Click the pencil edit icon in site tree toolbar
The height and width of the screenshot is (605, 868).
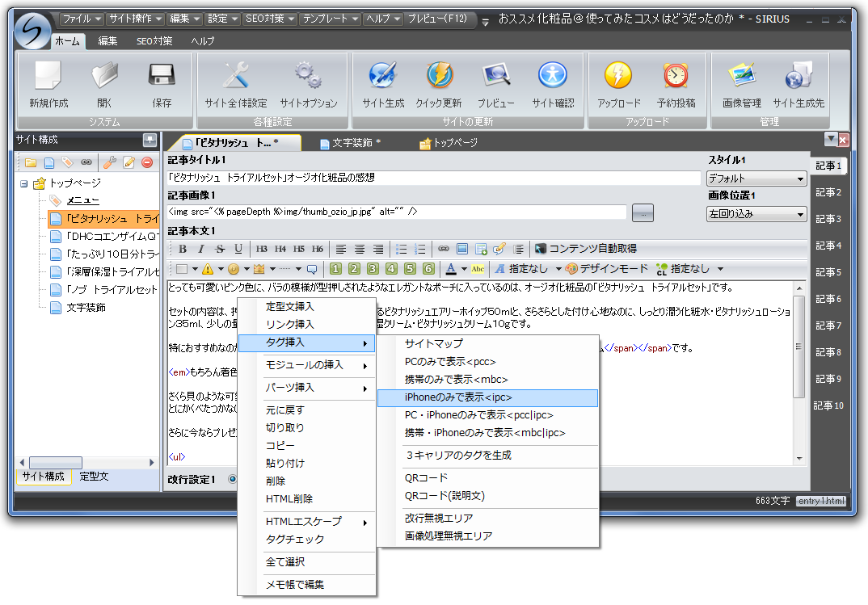pos(129,162)
